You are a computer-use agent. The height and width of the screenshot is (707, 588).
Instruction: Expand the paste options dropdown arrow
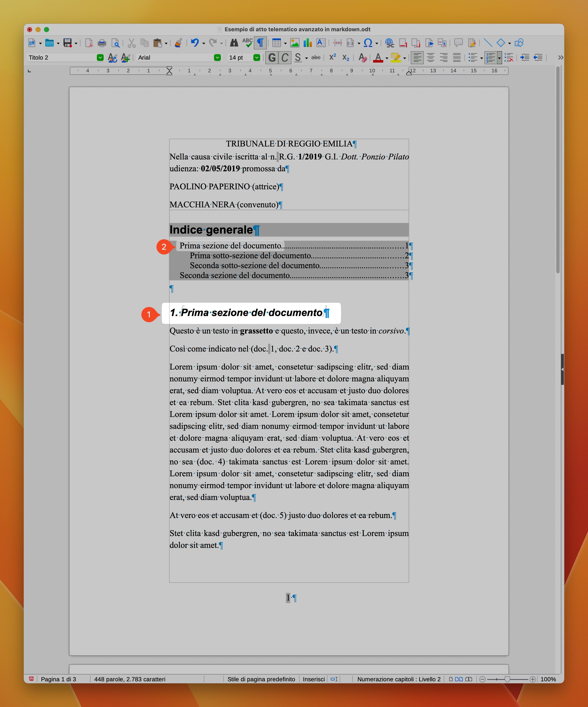coord(166,43)
